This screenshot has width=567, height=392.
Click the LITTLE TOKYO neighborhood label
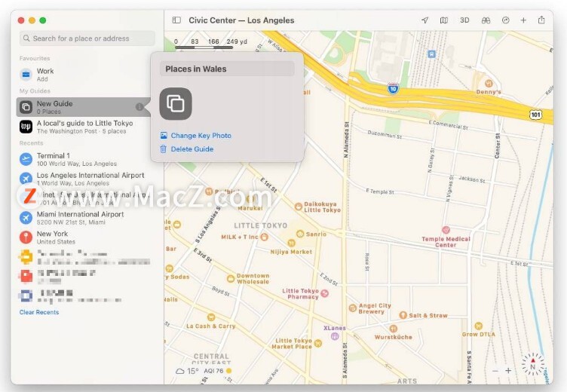[260, 225]
